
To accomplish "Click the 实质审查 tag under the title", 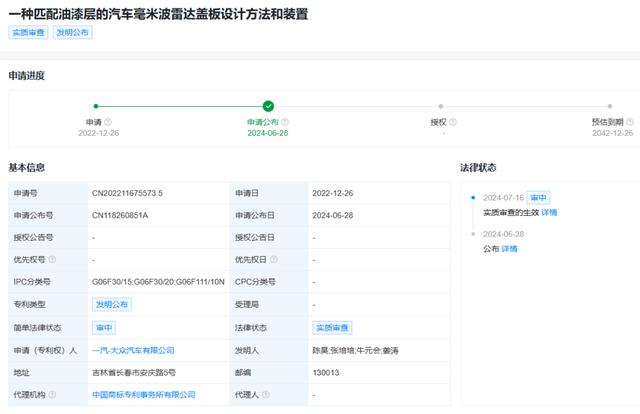I will pos(28,33).
